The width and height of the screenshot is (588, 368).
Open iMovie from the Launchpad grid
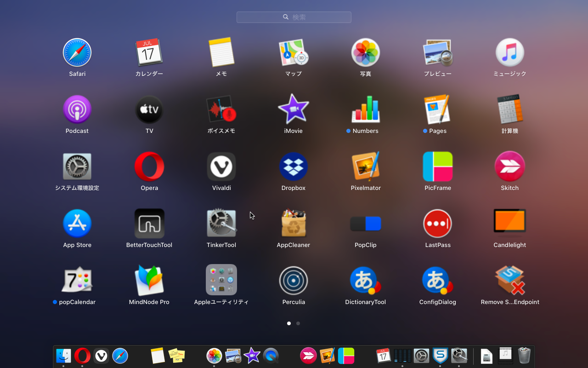[x=294, y=109]
